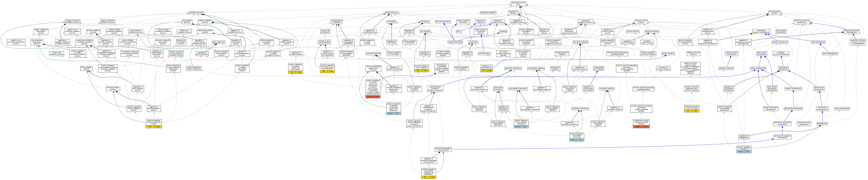This screenshot has width=868, height=180.
Task: Select the 'smooth muscle cell proliferation' node
Action: (x=324, y=42)
